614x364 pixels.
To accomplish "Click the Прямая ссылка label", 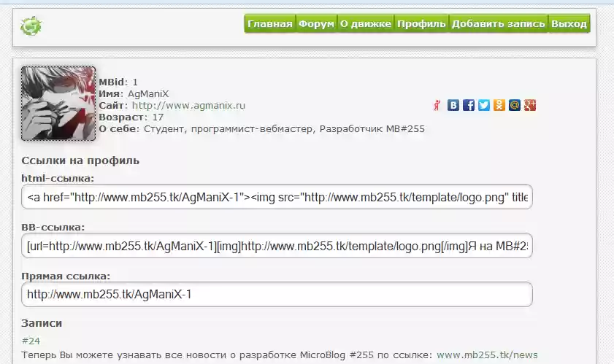I will [x=66, y=276].
